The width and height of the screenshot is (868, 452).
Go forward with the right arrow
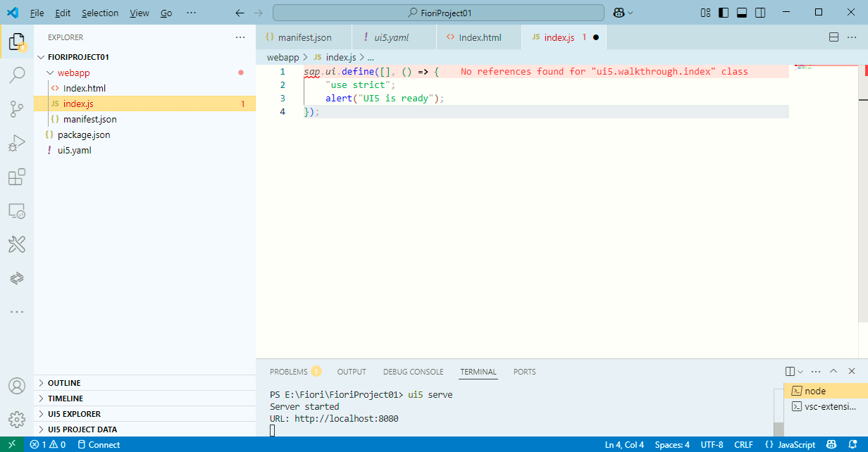258,13
